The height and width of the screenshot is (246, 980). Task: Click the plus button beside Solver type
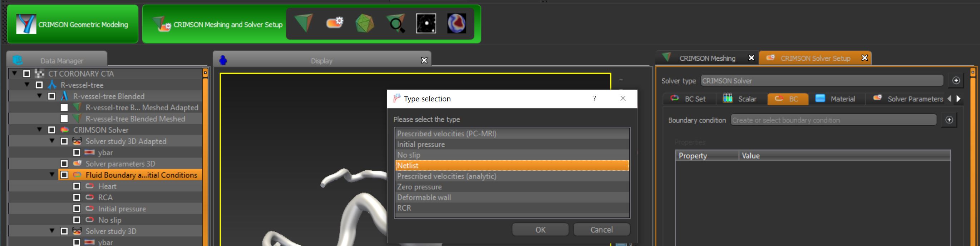tap(956, 80)
